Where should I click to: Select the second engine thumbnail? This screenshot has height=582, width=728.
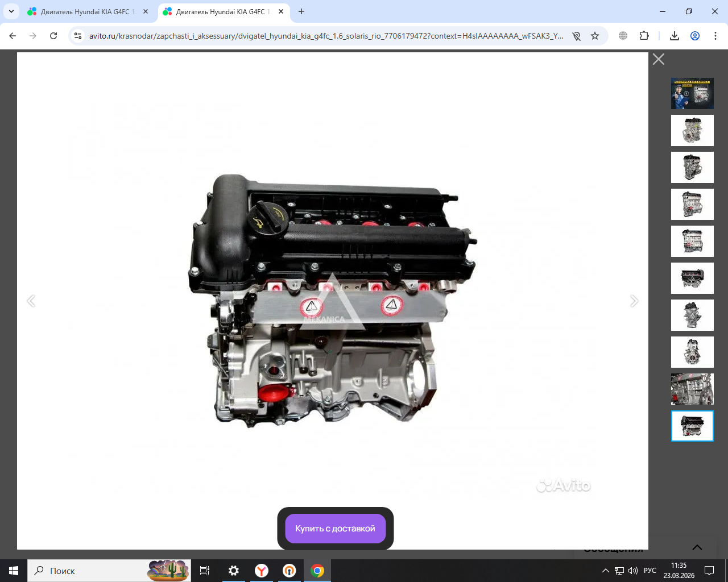tap(692, 131)
